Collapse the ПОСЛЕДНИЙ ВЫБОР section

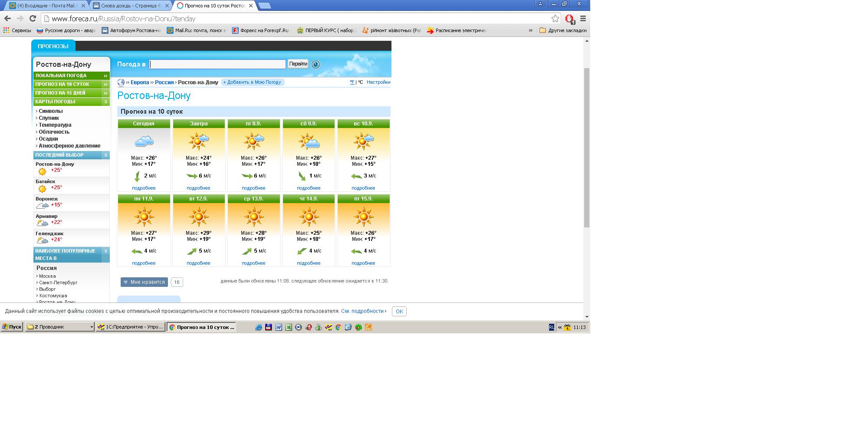click(105, 155)
